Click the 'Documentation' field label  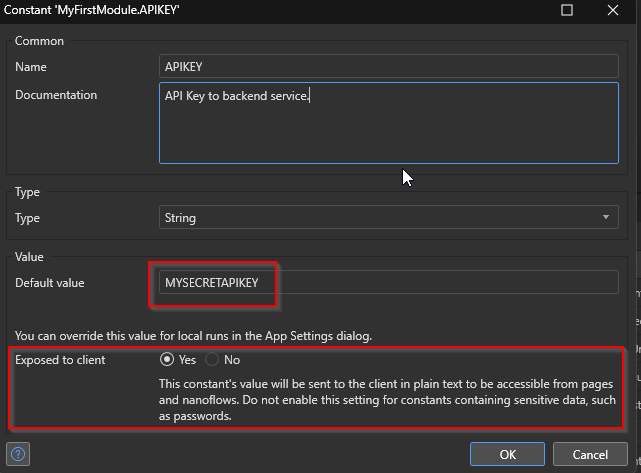tap(56, 95)
